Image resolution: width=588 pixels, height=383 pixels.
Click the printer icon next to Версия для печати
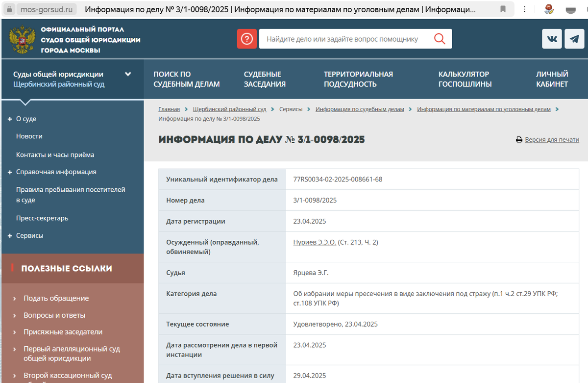[x=518, y=139]
